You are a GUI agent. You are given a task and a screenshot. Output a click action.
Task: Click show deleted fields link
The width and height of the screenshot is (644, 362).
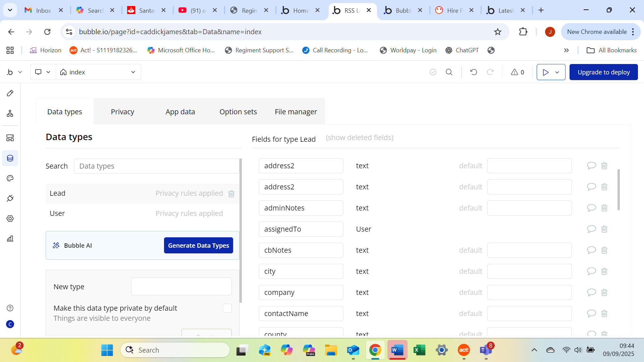click(359, 138)
